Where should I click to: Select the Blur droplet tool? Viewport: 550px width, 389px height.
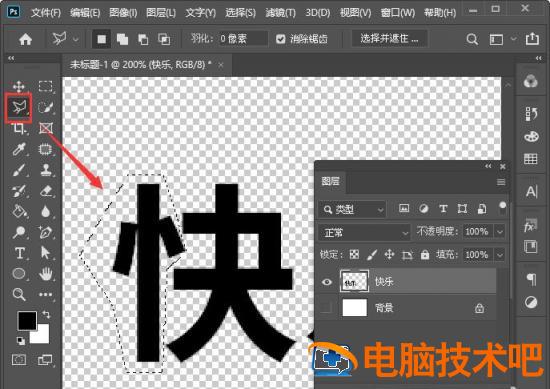[46, 212]
